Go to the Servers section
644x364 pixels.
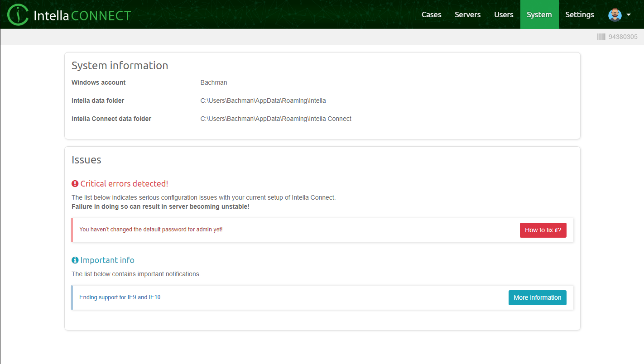(467, 14)
